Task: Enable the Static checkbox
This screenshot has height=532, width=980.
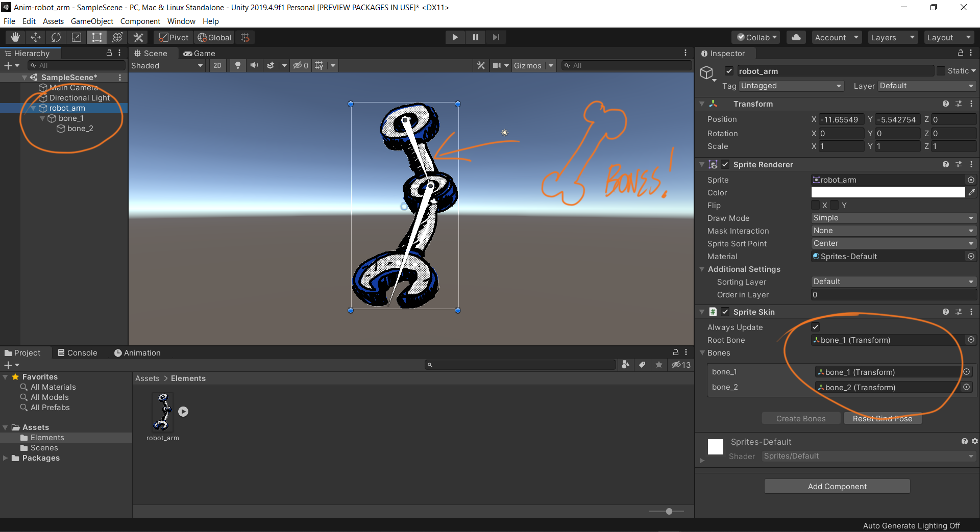Action: point(941,71)
